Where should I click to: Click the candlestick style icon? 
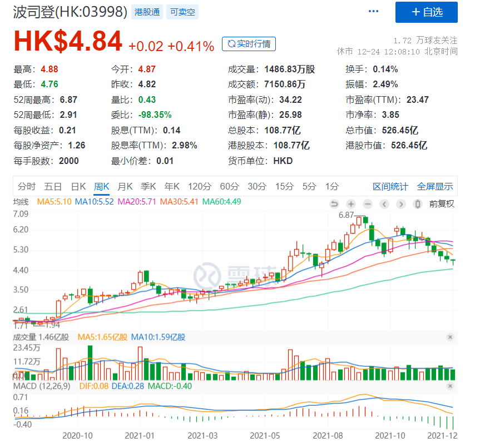point(418,204)
